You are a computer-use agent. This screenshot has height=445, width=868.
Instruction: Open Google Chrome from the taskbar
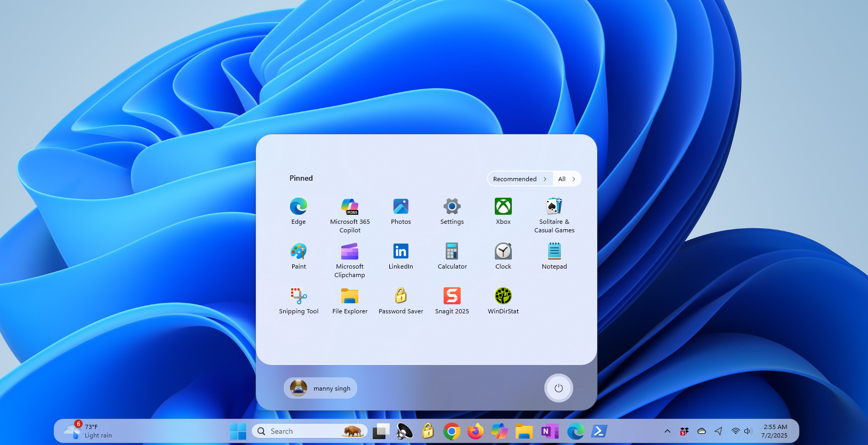[x=452, y=431]
